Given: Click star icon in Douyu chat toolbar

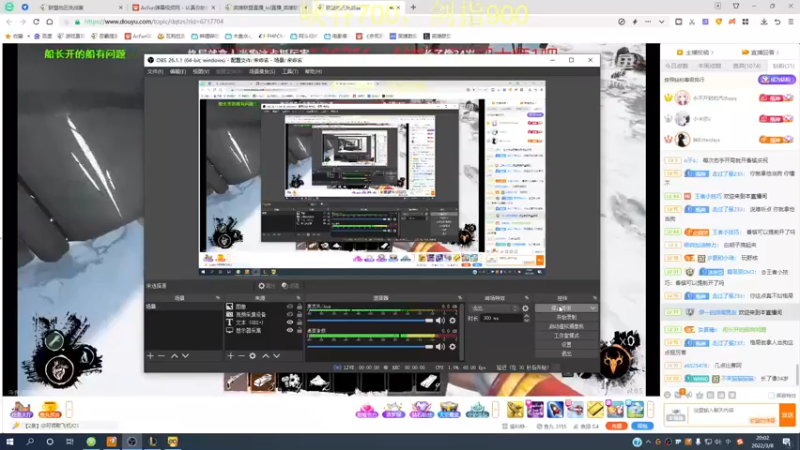Looking at the screenshot, I should coord(699,395).
